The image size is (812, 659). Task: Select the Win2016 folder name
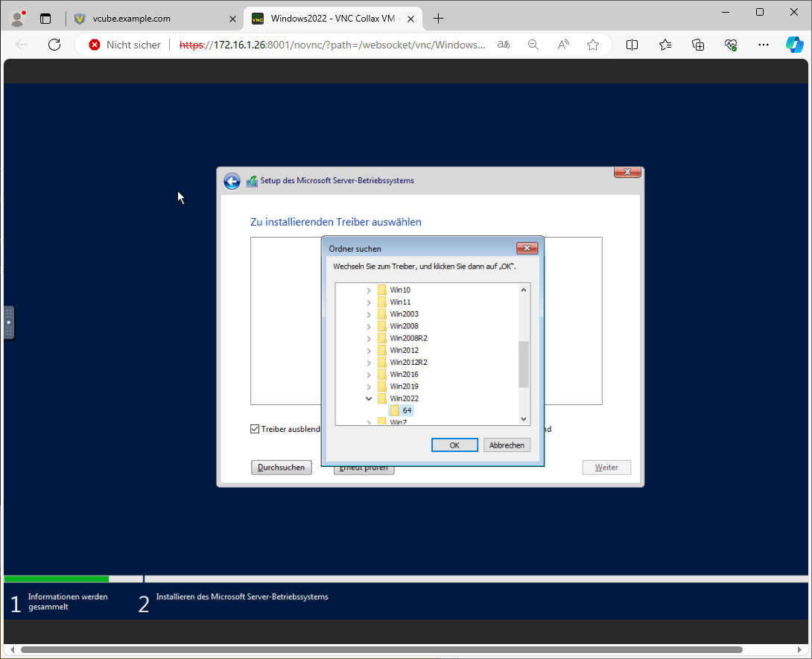pyautogui.click(x=404, y=375)
